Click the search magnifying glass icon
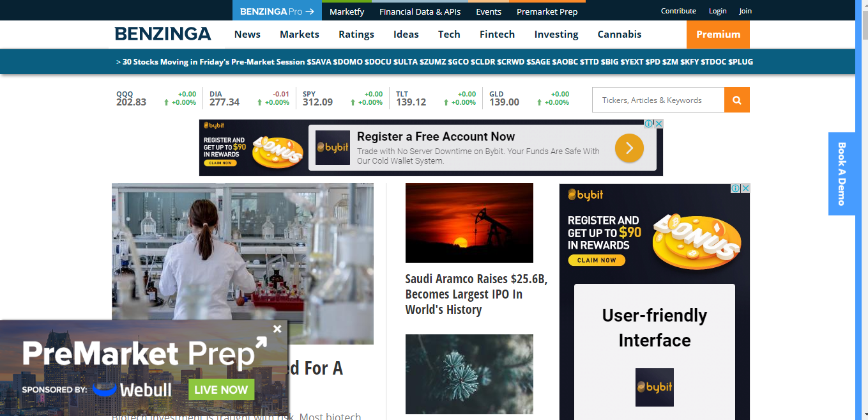868x420 pixels. [736, 100]
